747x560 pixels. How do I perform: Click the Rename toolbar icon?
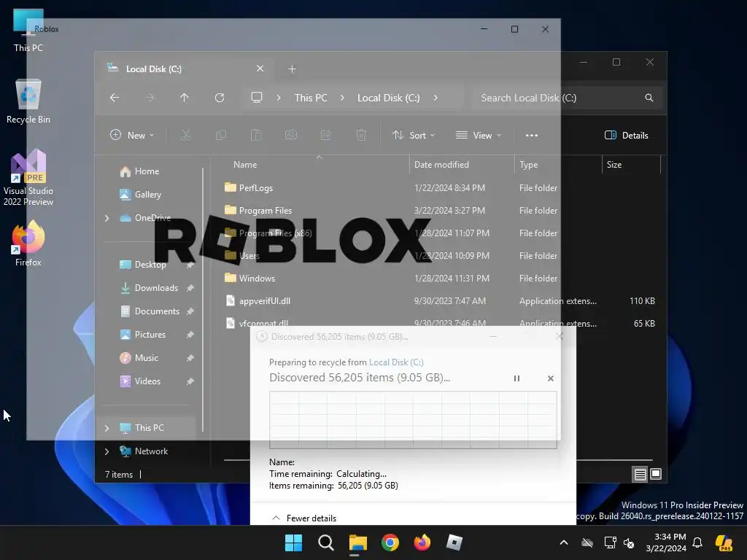coord(290,135)
